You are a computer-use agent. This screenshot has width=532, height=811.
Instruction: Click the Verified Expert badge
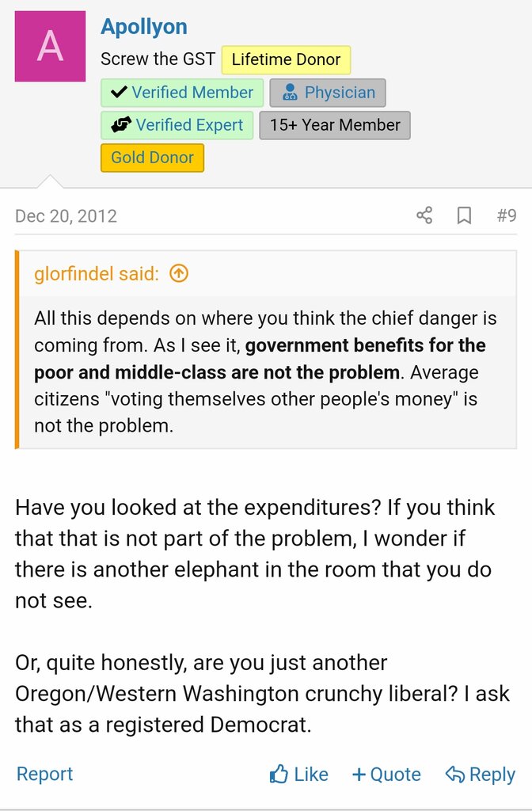(177, 125)
